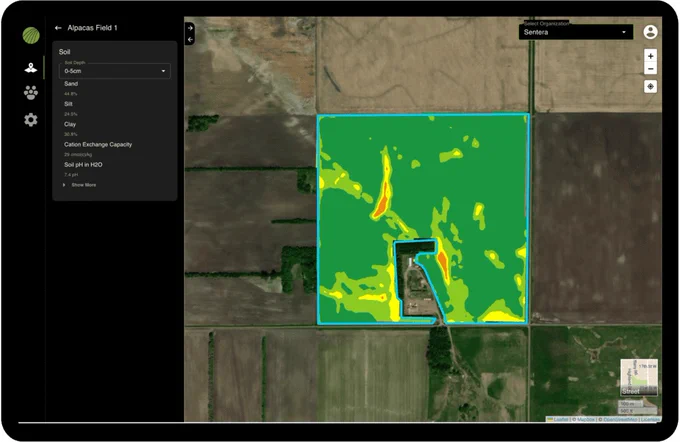The width and height of the screenshot is (680, 442).
Task: Expand the Show More soil properties
Action: (x=80, y=185)
